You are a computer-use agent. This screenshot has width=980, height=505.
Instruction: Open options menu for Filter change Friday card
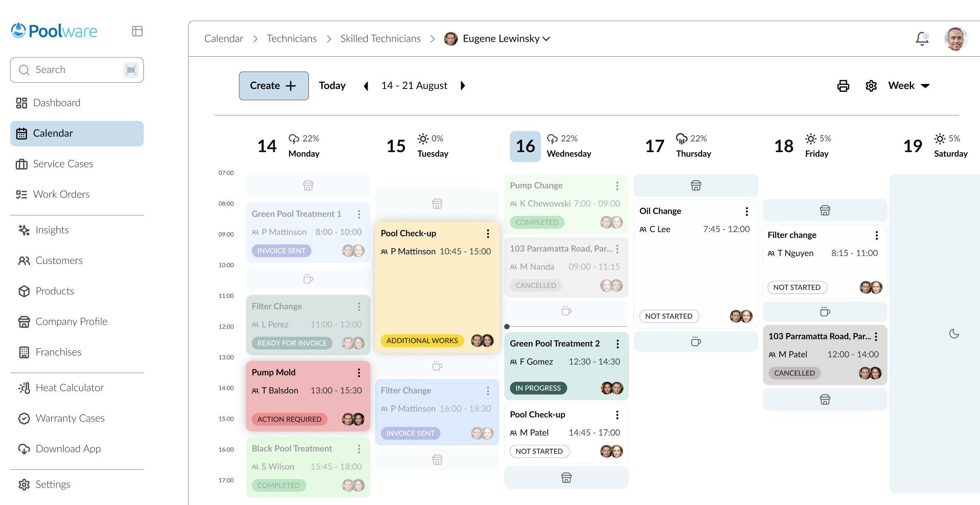click(877, 235)
